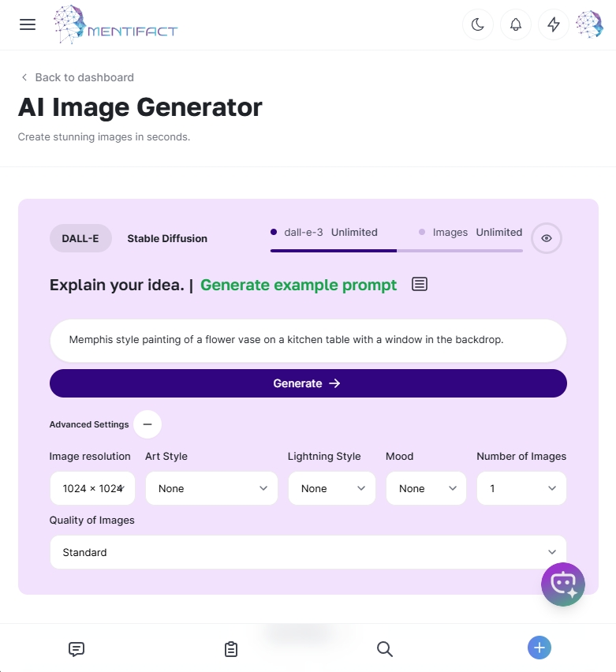
Task: Open the AI chatbot floating button
Action: pos(563,584)
